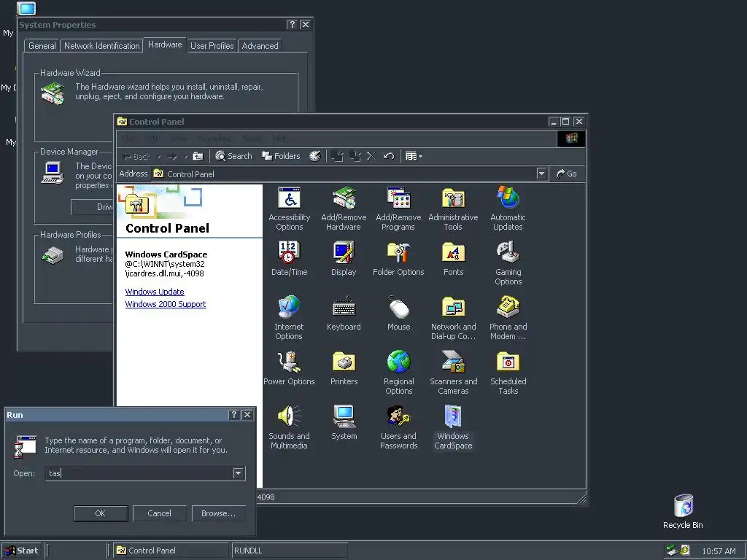Open Administrative Tools folder
This screenshot has width=747, height=560.
453,209
